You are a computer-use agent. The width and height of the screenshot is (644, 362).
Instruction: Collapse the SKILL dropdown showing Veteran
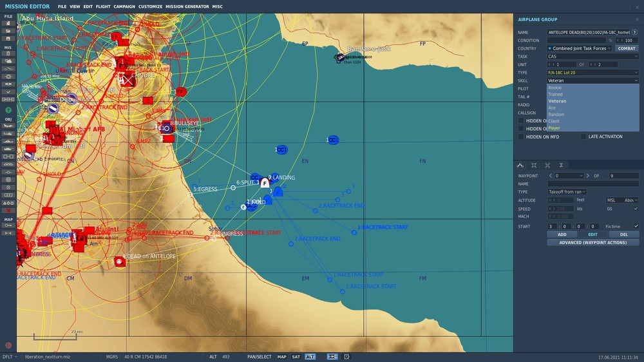pos(592,81)
